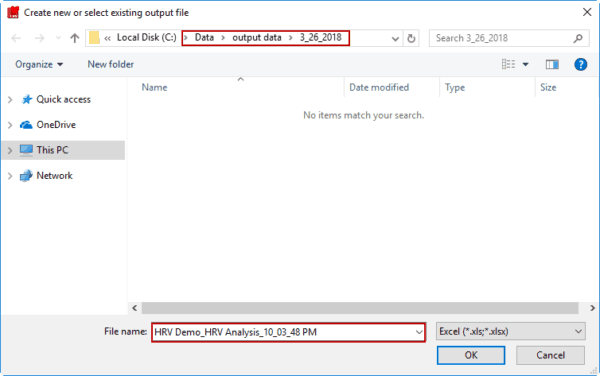600x376 pixels.
Task: Select This PC in navigation pane
Action: click(52, 150)
